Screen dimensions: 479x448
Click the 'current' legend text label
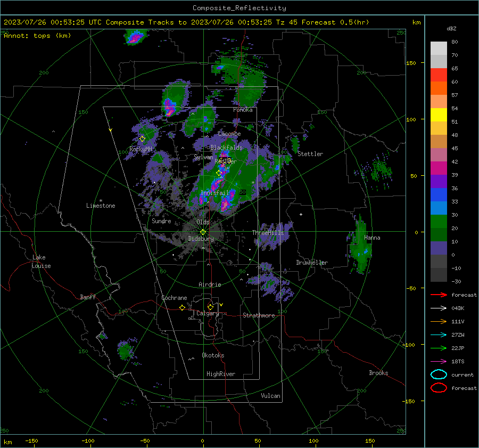coord(463,375)
